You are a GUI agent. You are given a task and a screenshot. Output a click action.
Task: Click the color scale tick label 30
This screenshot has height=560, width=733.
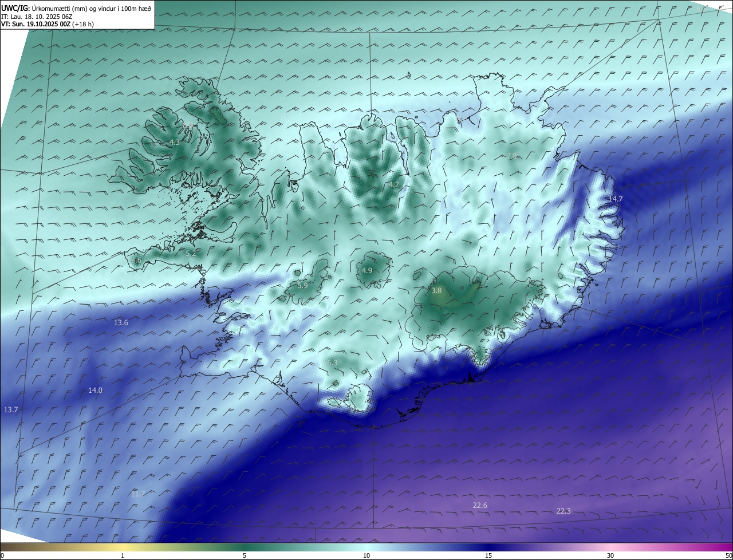pyautogui.click(x=610, y=555)
